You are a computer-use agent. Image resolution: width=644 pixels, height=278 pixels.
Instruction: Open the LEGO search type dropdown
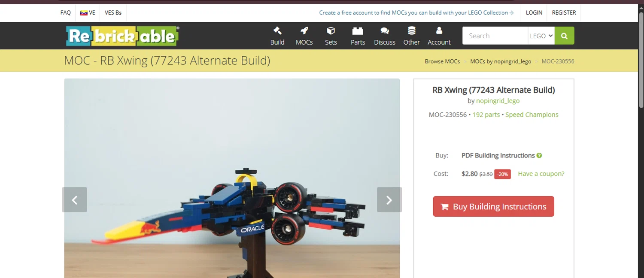[x=541, y=36]
